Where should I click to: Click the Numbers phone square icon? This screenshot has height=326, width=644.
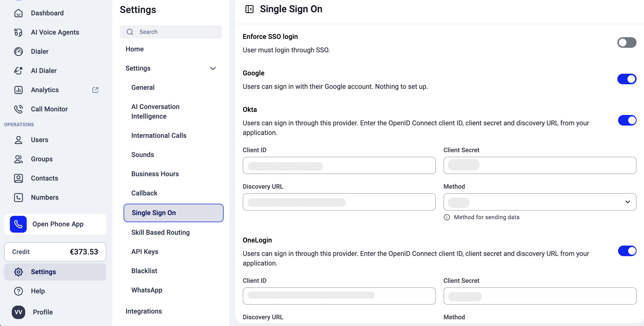click(x=18, y=198)
